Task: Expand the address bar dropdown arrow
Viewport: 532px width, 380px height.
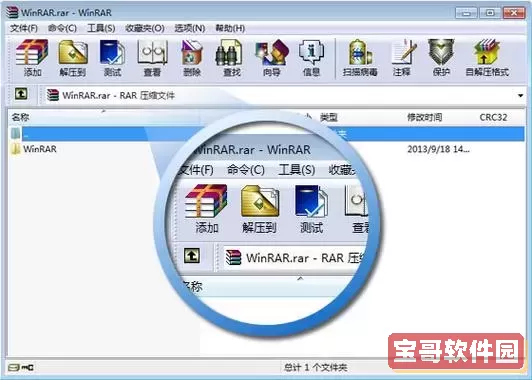Action: (x=520, y=96)
